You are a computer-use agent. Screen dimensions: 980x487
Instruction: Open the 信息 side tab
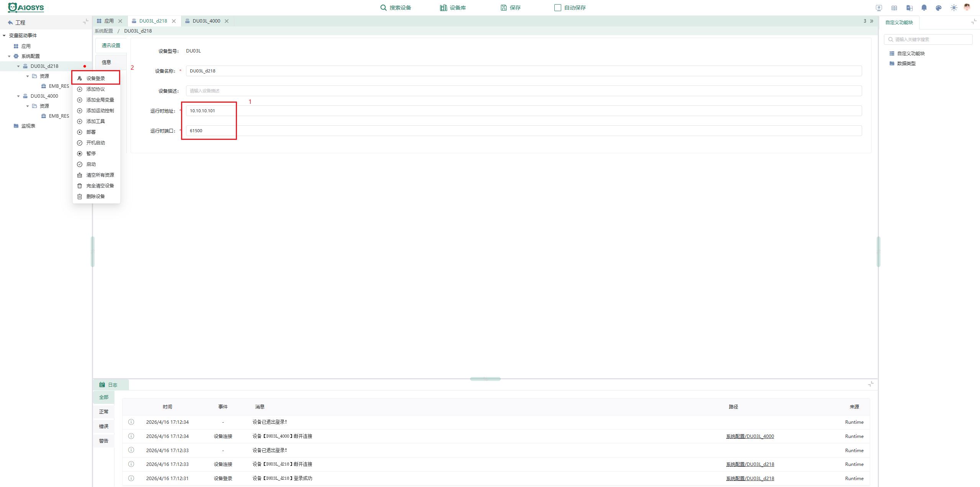111,62
